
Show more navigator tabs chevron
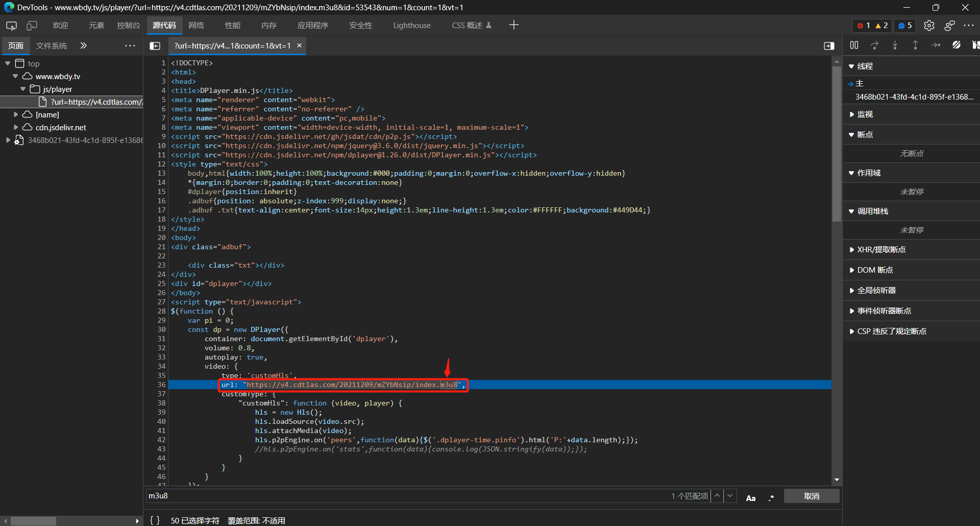(83, 45)
